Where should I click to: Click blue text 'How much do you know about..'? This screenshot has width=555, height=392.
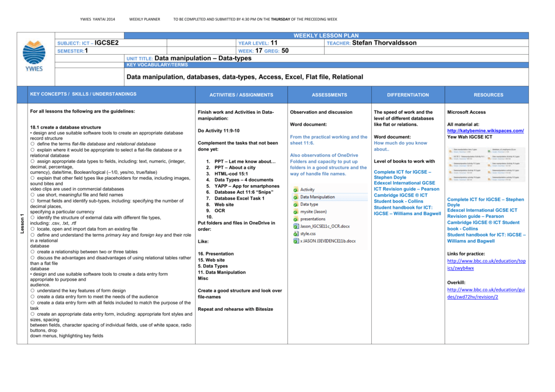[x=401, y=146]
